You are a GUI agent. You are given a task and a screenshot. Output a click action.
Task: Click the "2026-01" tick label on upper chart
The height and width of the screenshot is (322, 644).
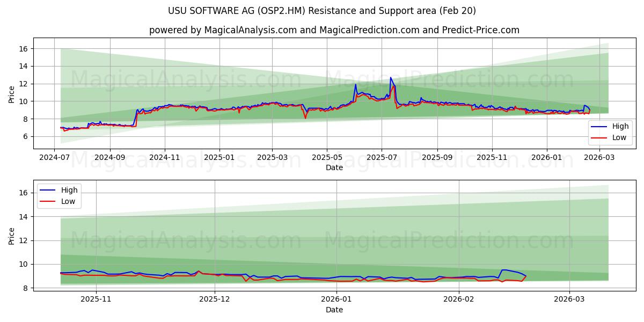click(x=546, y=158)
